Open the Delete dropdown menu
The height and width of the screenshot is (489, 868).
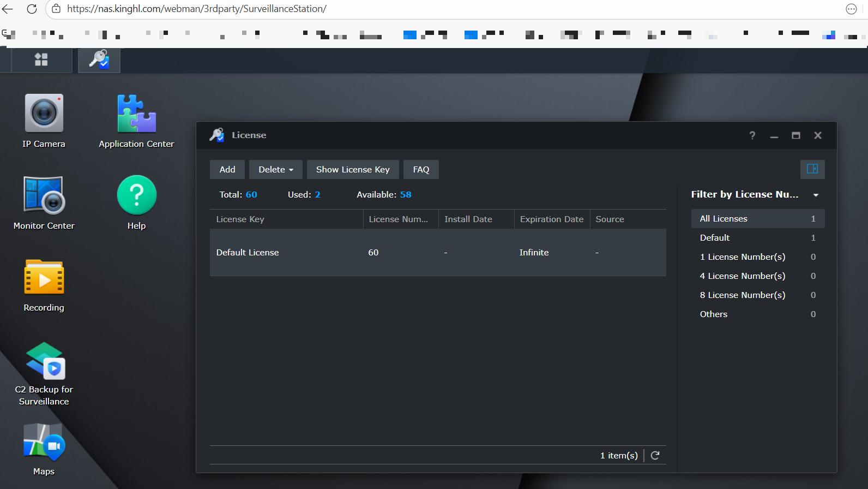tap(275, 170)
